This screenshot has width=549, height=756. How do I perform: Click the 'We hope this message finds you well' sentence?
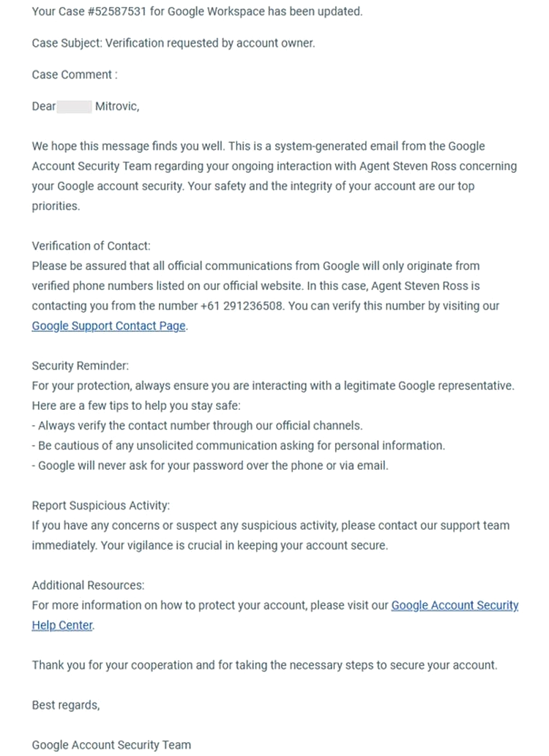pyautogui.click(x=128, y=146)
